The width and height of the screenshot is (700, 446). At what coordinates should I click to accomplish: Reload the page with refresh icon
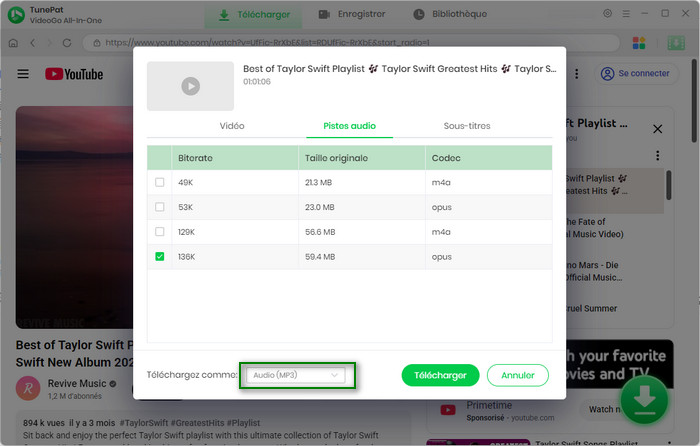pos(67,43)
